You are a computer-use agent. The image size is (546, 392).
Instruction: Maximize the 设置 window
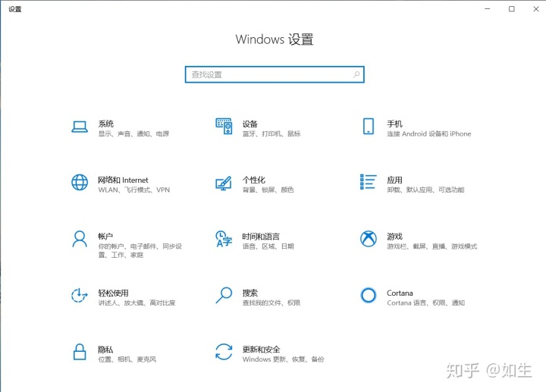click(x=512, y=8)
